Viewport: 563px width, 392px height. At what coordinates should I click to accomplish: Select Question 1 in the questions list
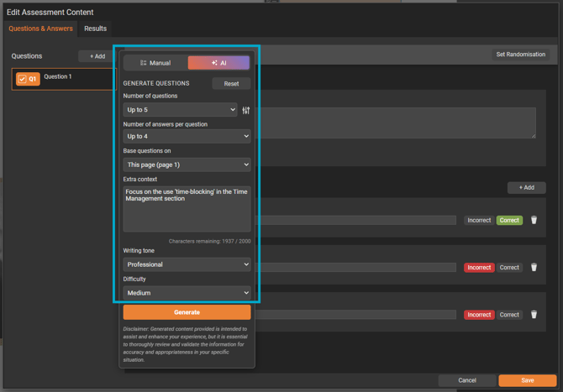62,79
